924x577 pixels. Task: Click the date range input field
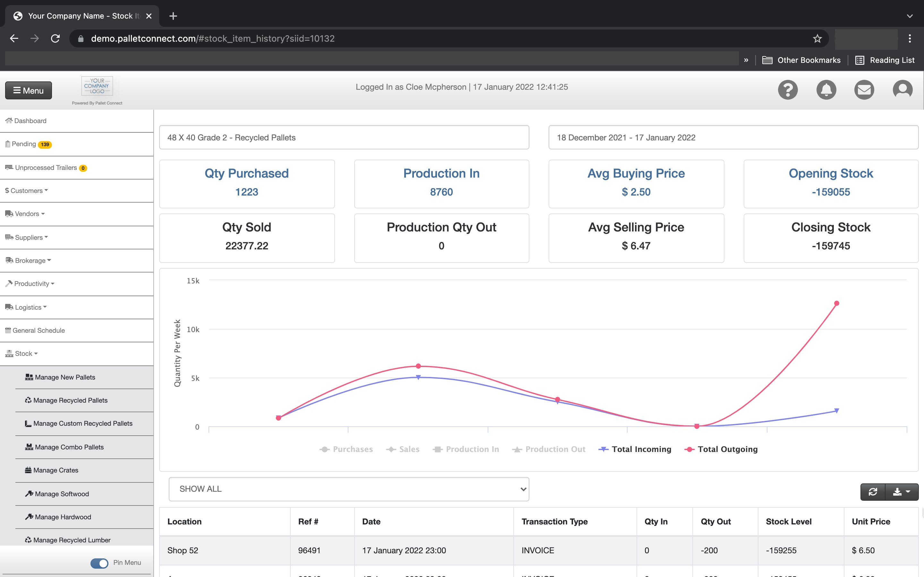click(733, 138)
